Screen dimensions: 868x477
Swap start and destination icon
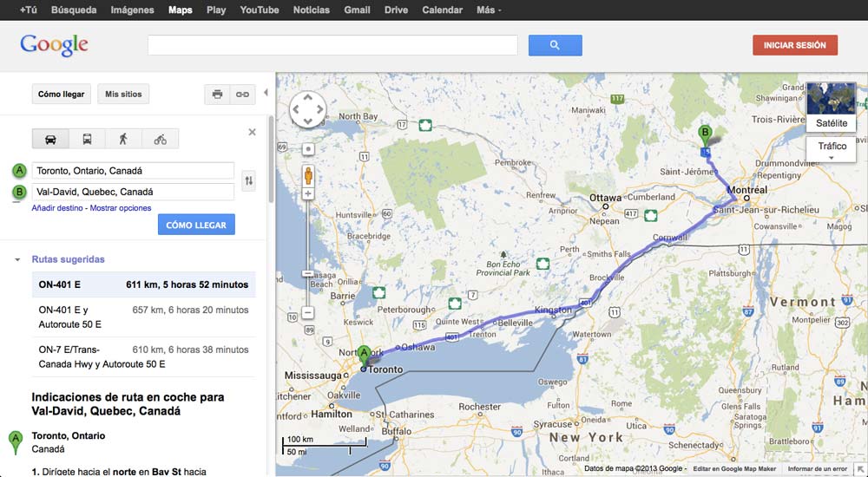click(248, 180)
